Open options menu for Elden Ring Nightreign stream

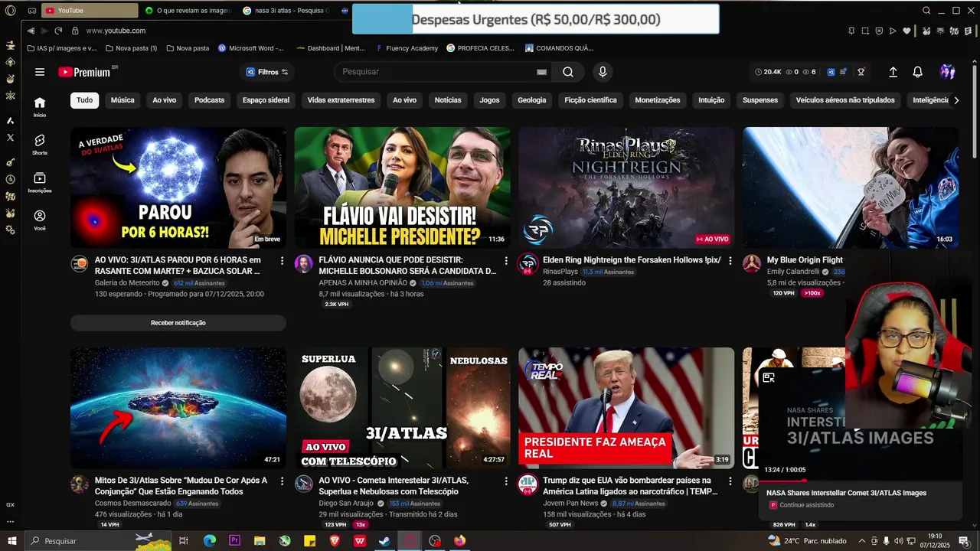click(730, 261)
